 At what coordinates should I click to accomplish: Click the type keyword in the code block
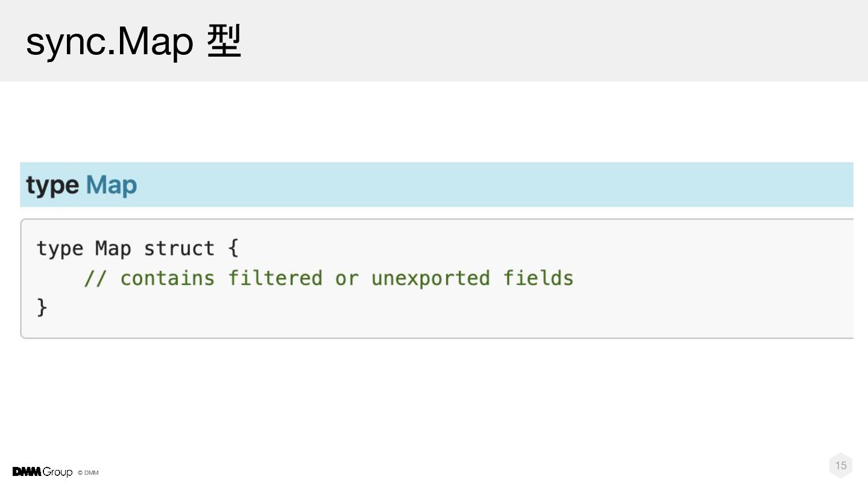(x=60, y=249)
